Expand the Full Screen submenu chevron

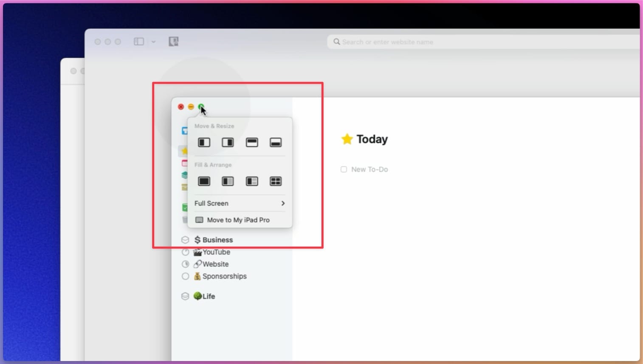click(x=283, y=203)
